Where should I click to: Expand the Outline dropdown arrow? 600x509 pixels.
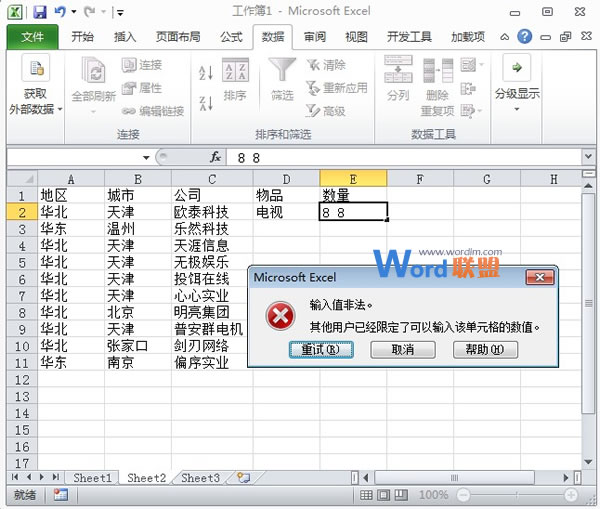tap(517, 109)
